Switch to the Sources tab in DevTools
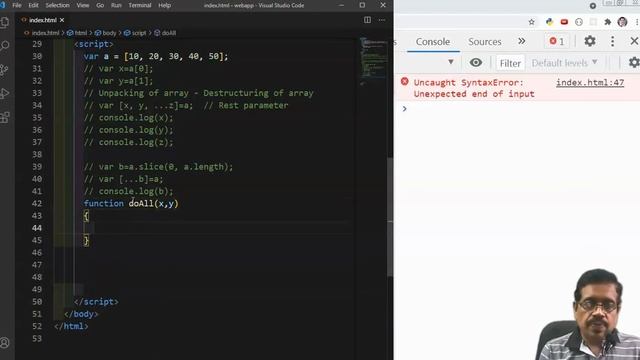Viewport: 640px width, 360px height. pyautogui.click(x=484, y=42)
